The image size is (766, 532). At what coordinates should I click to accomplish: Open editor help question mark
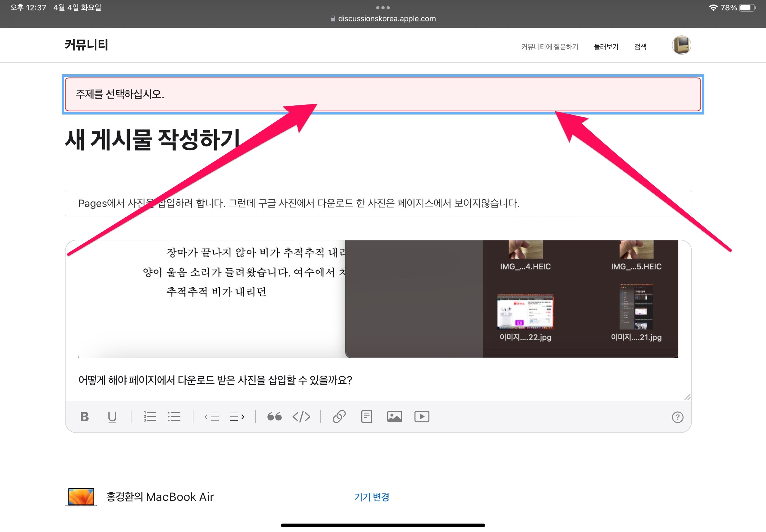[x=677, y=417]
